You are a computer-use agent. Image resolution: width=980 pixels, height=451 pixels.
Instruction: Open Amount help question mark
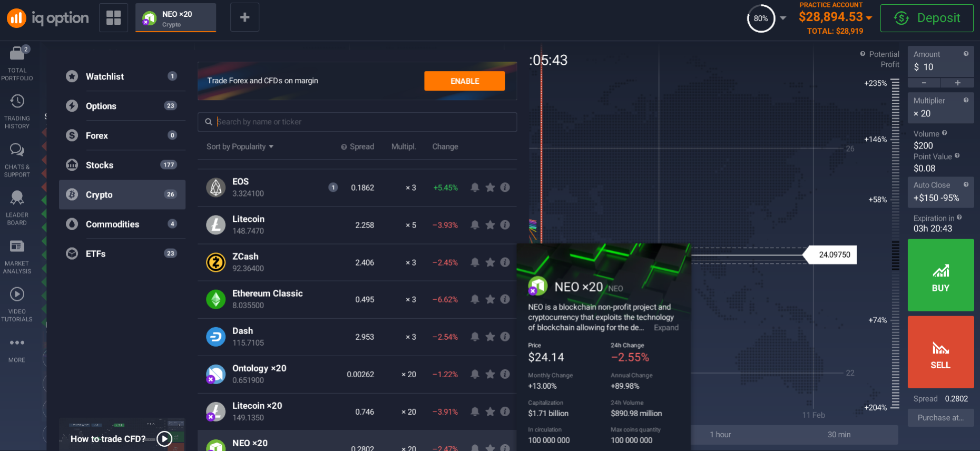tap(966, 54)
